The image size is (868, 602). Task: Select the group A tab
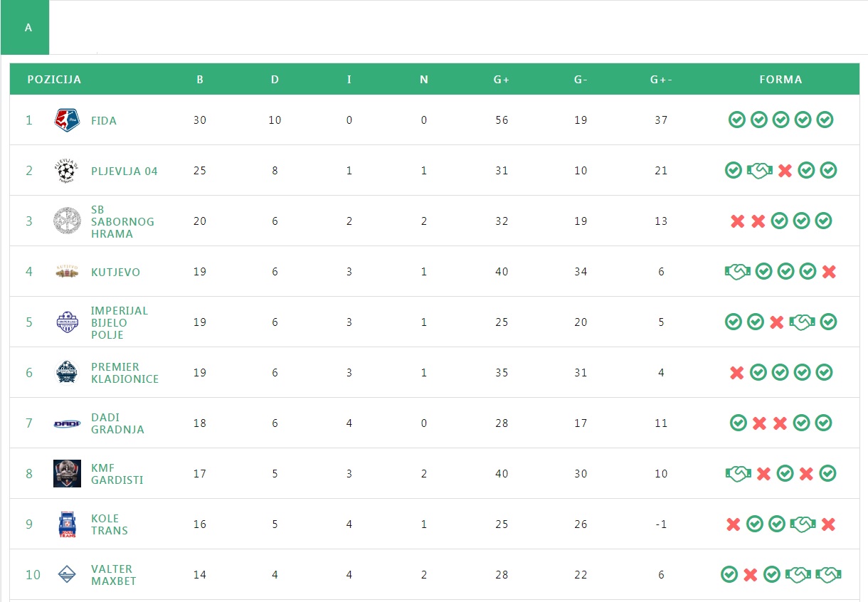click(28, 28)
